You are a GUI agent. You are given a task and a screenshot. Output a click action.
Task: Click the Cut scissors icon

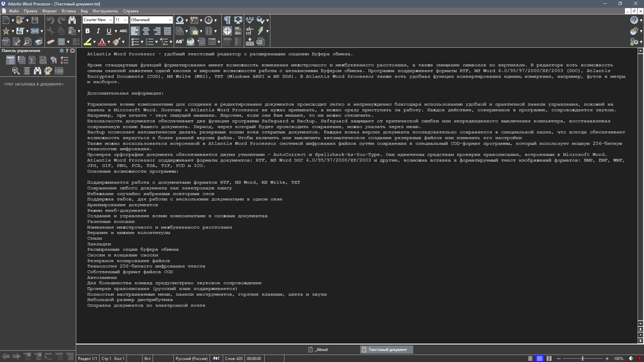[x=50, y=31]
